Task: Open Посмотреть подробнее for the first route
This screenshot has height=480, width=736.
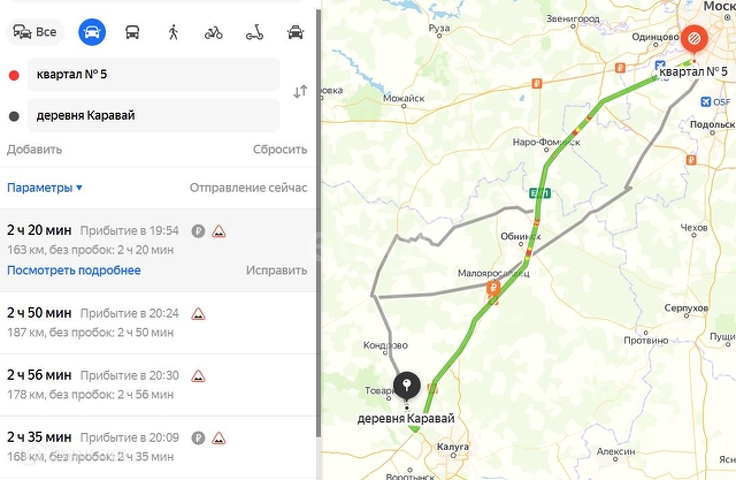Action: (74, 270)
